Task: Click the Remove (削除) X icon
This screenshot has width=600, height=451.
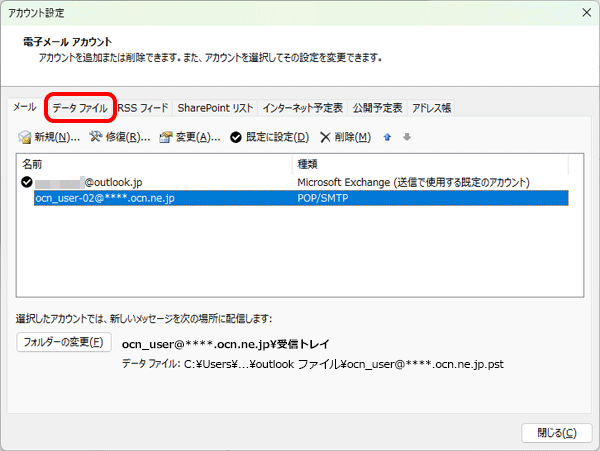Action: (325, 137)
